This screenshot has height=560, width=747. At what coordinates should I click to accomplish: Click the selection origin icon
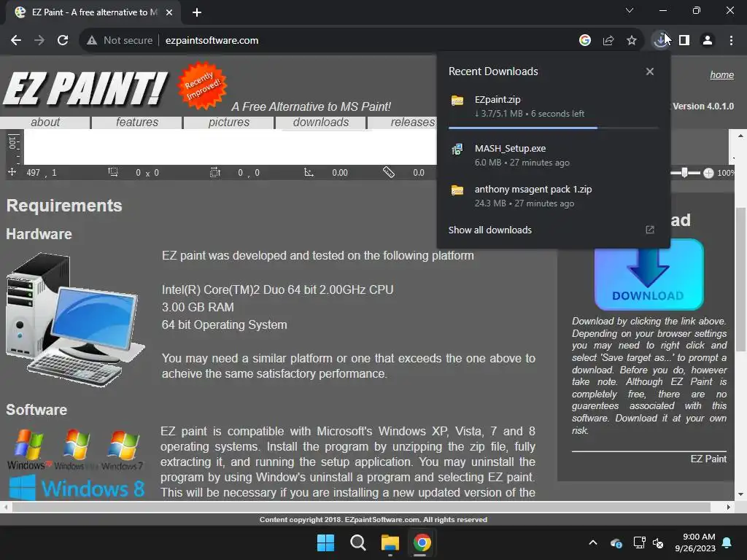click(215, 172)
